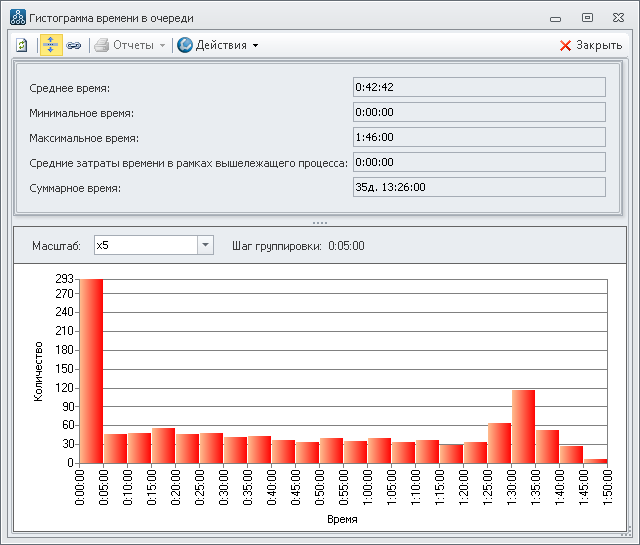Click the refresh data icon in toolbar
The height and width of the screenshot is (545, 640).
(22, 45)
